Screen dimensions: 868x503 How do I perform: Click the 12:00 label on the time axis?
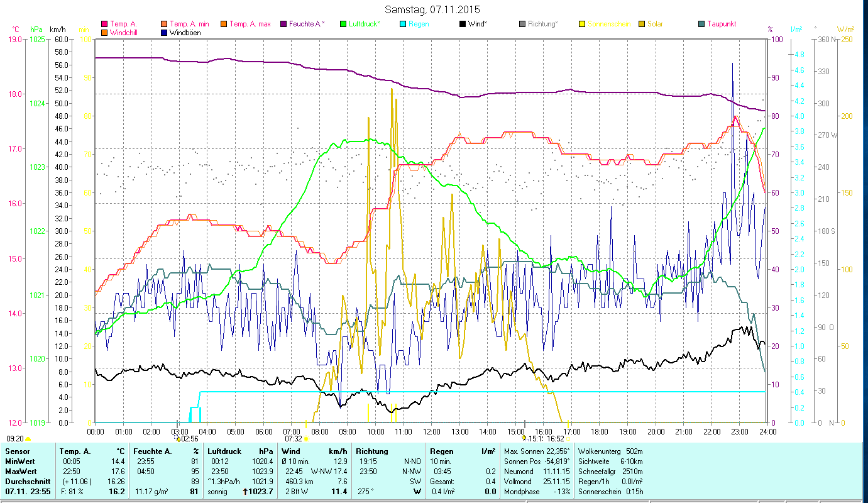(x=432, y=432)
